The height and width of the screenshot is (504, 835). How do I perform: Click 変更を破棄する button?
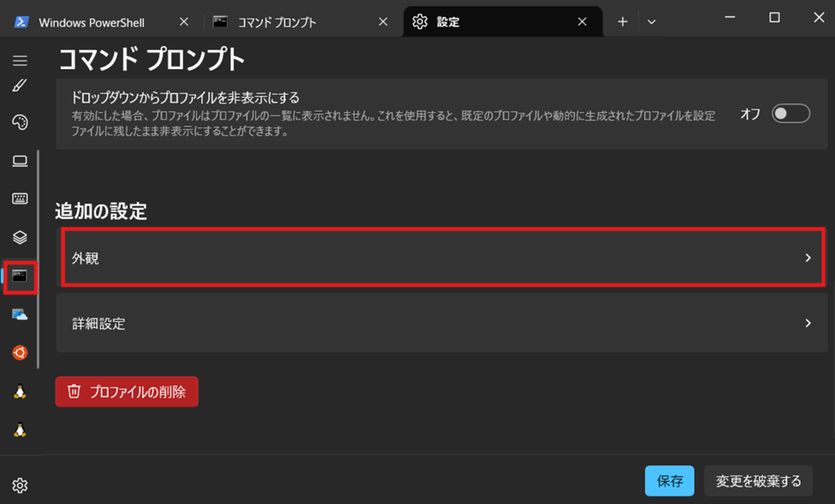click(758, 480)
